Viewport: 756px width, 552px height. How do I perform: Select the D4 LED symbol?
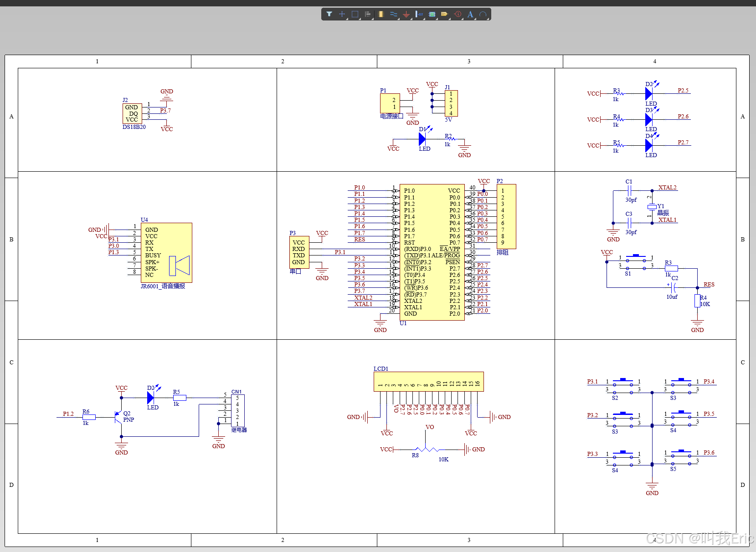(649, 145)
